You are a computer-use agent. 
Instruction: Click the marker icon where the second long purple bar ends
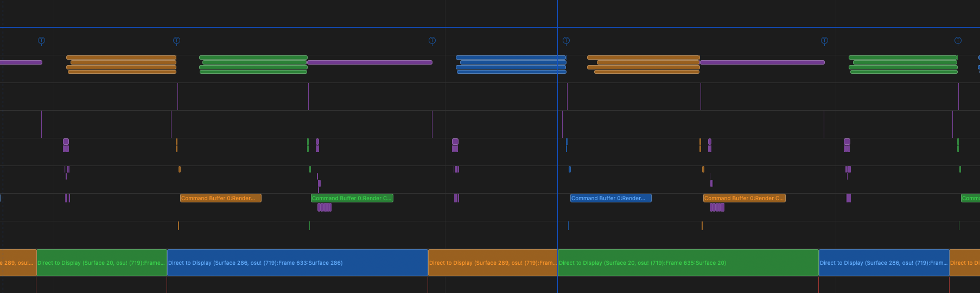point(824,41)
